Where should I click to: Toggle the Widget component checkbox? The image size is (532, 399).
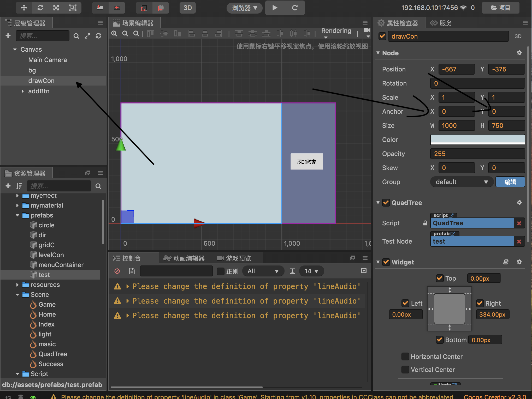(x=386, y=262)
